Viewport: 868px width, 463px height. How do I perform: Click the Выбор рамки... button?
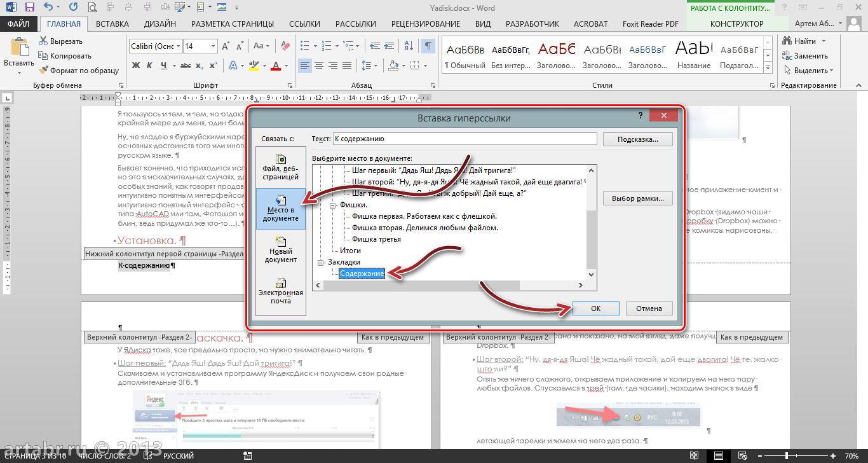pos(637,198)
